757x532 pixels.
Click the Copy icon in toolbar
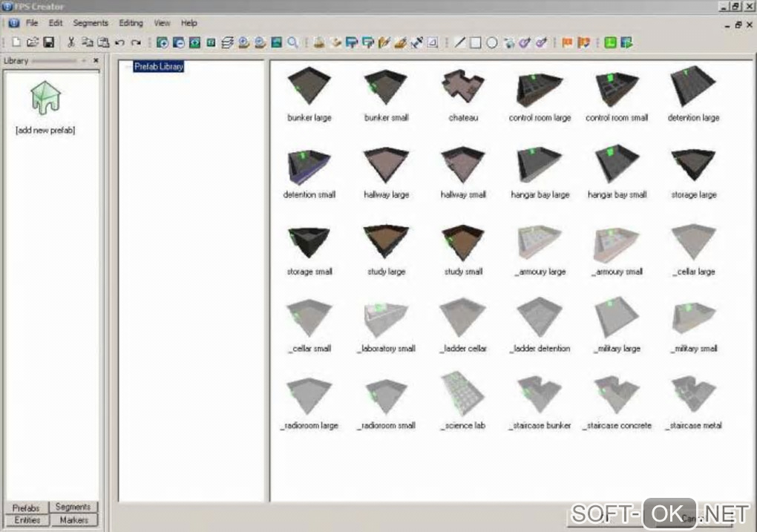point(88,42)
